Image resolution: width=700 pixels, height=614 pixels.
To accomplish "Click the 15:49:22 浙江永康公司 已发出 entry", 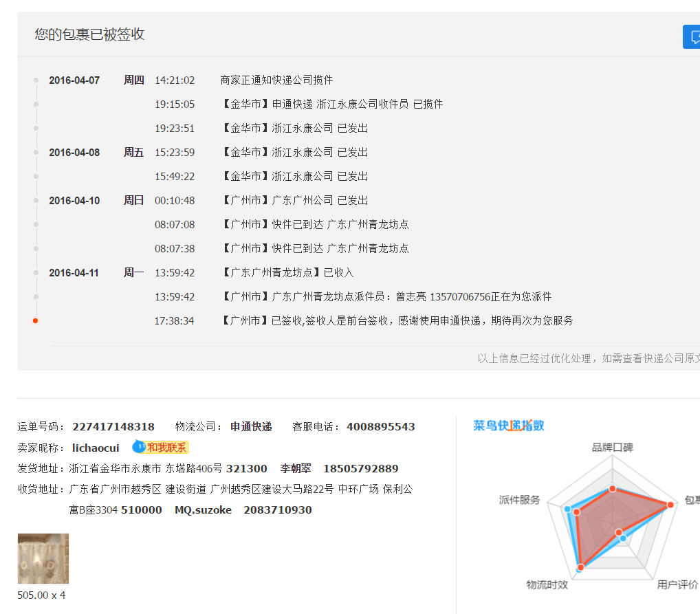I will click(x=295, y=177).
